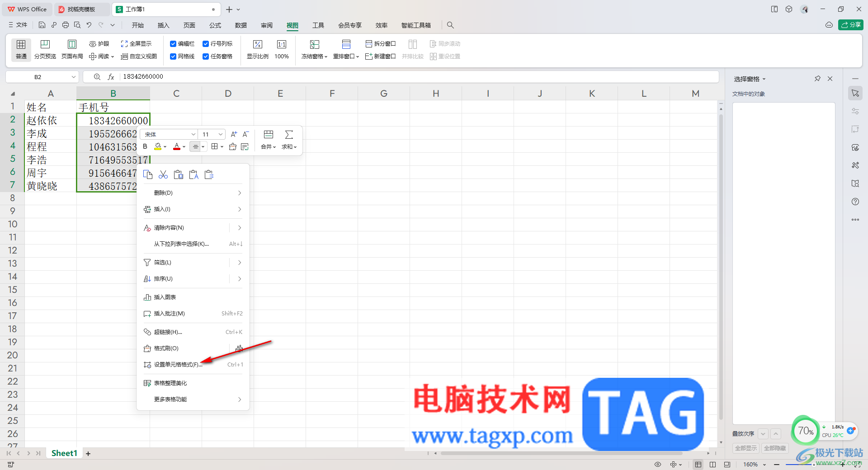Open the Sort (排序) submenu
This screenshot has height=470, width=868.
(x=193, y=279)
